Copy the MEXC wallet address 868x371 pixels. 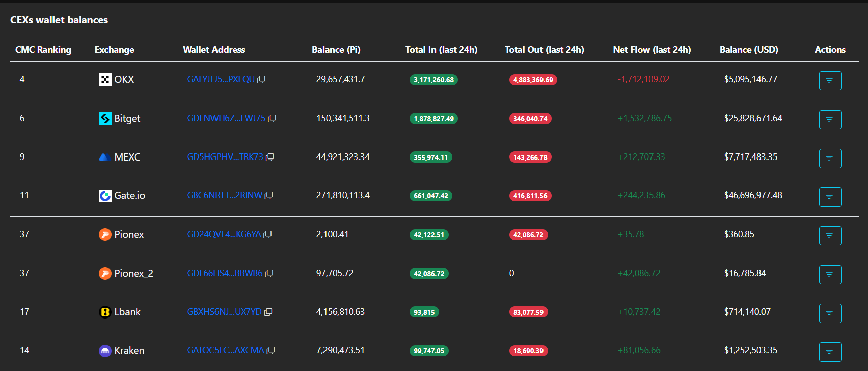(x=270, y=157)
